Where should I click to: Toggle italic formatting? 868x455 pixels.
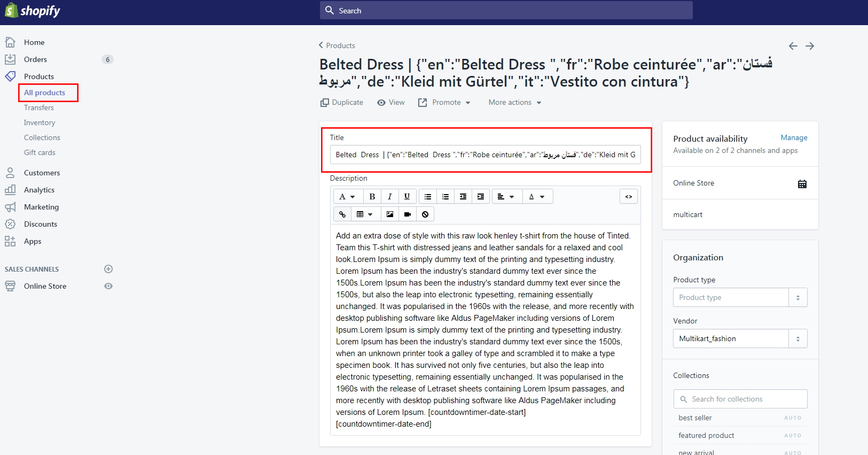click(390, 197)
